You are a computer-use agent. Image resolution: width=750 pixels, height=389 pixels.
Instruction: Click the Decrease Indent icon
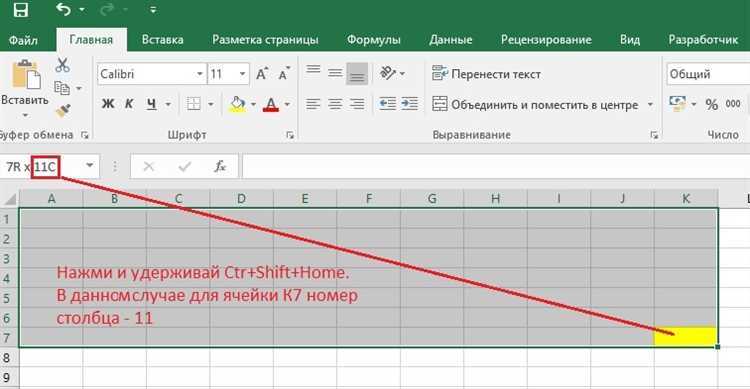point(387,104)
